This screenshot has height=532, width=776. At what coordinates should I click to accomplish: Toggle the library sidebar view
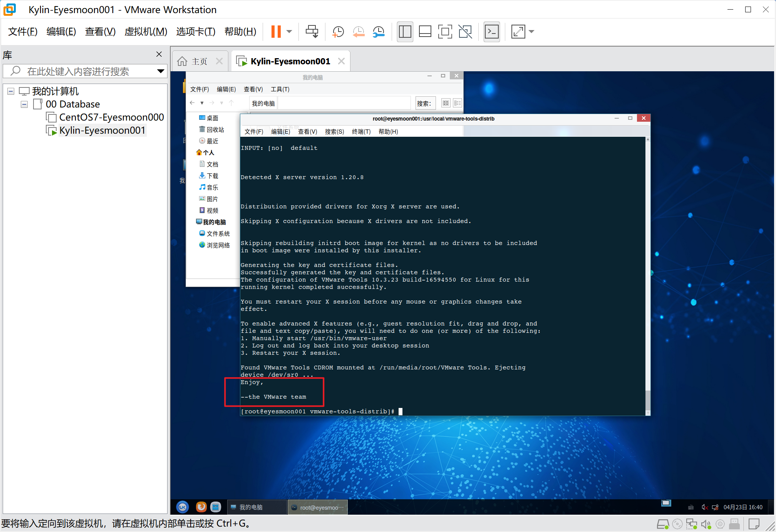[x=405, y=32]
